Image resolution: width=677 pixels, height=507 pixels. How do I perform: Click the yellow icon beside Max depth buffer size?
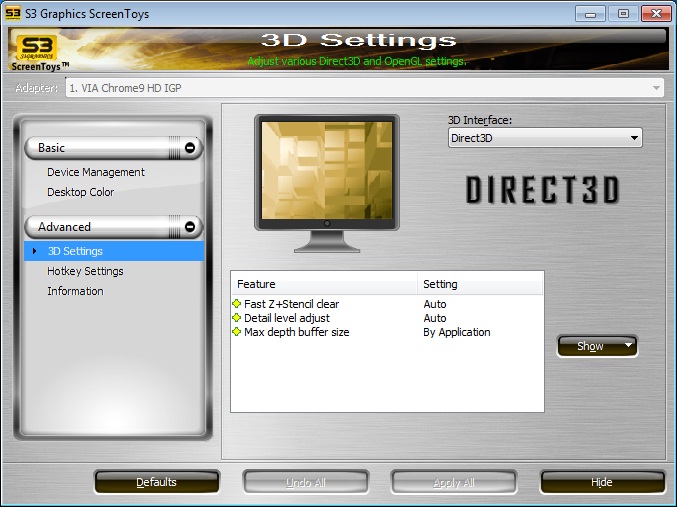click(237, 332)
